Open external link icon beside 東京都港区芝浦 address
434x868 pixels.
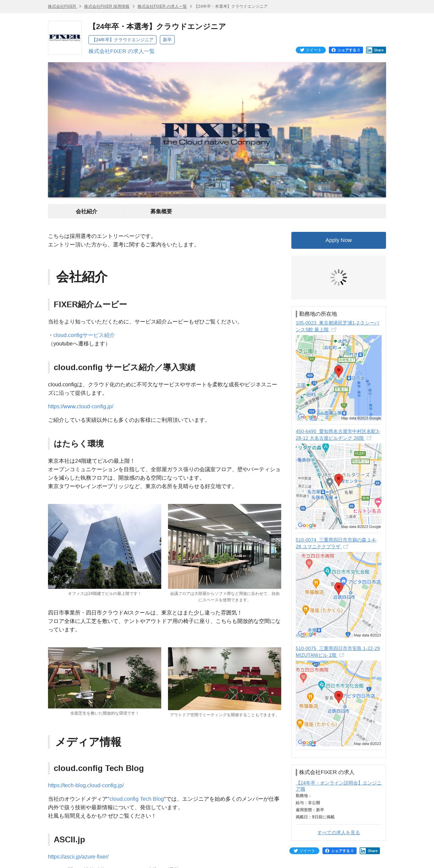click(334, 330)
